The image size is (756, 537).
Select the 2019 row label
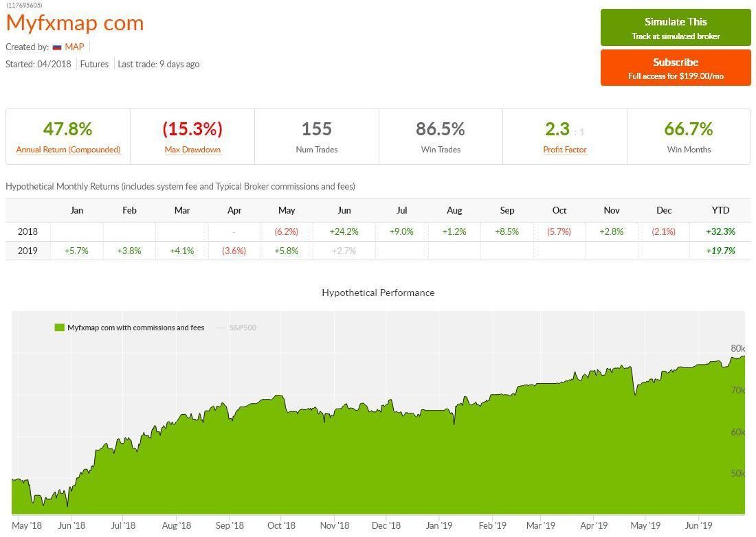coord(27,251)
